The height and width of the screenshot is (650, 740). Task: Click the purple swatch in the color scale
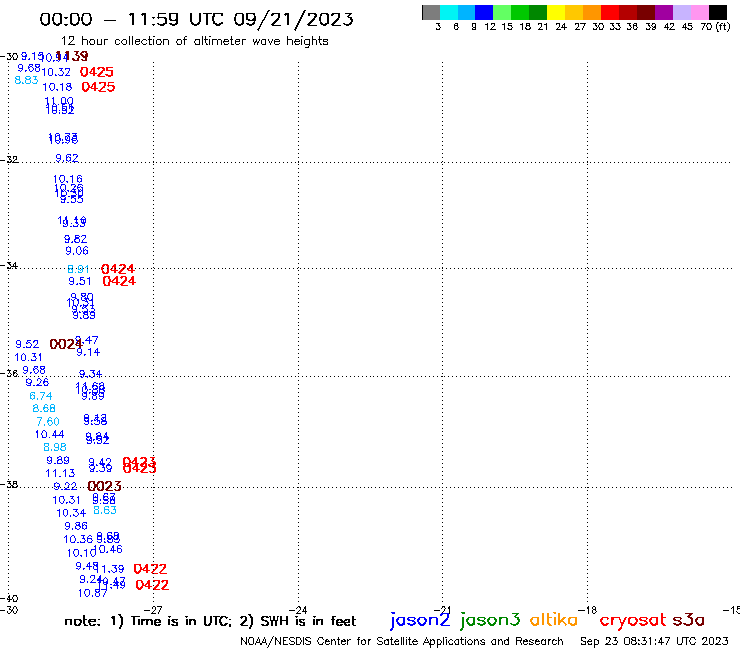(664, 12)
